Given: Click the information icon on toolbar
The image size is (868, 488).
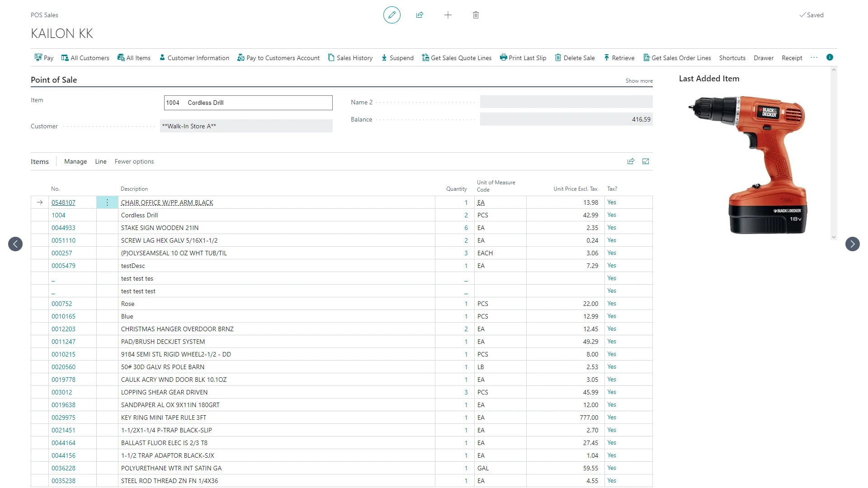Looking at the screenshot, I should point(830,57).
